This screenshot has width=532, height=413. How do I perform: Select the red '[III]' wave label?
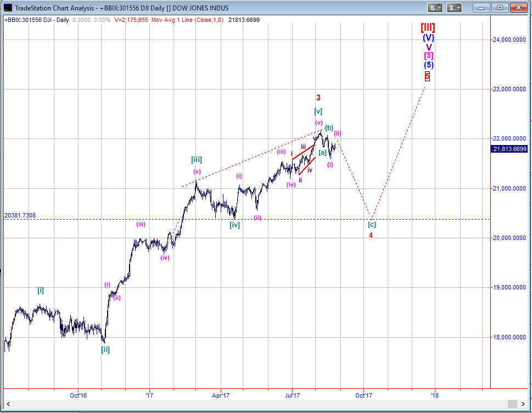[428, 27]
